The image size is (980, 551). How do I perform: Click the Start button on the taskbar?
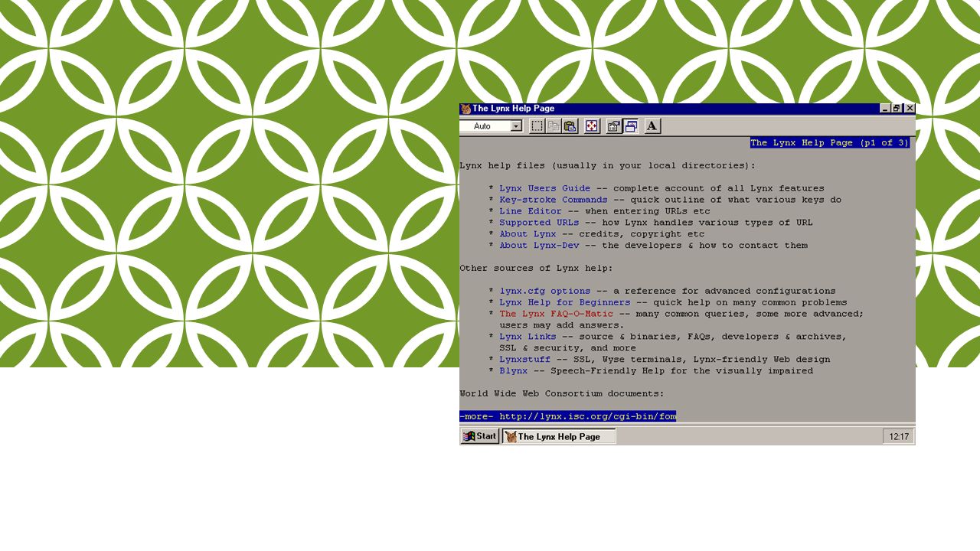tap(480, 436)
